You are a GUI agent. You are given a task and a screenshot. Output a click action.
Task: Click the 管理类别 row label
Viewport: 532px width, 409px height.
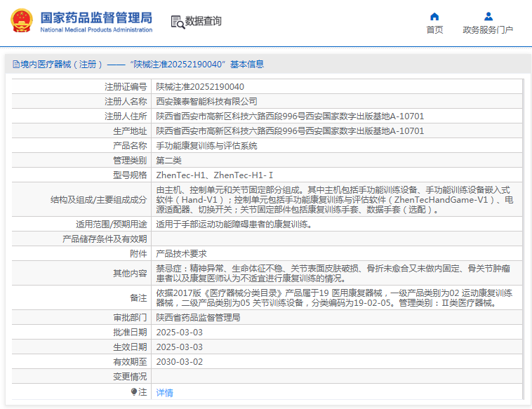[x=130, y=161]
